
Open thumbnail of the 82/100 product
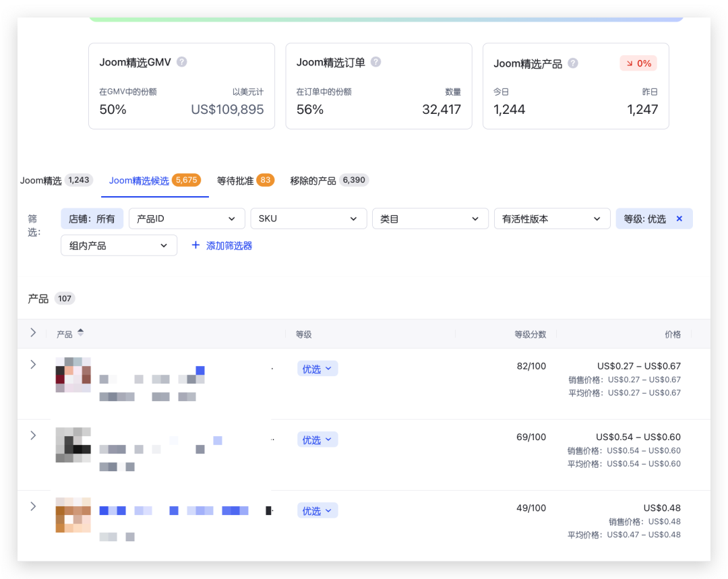pyautogui.click(x=73, y=375)
